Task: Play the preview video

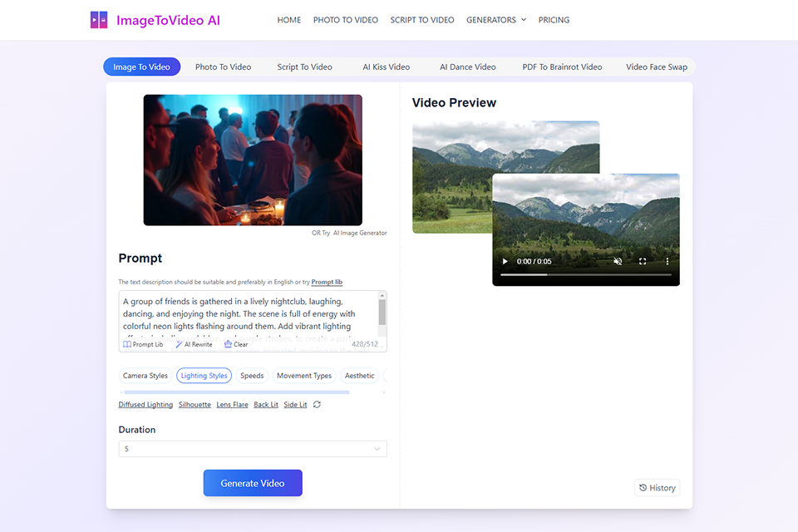Action: point(505,261)
